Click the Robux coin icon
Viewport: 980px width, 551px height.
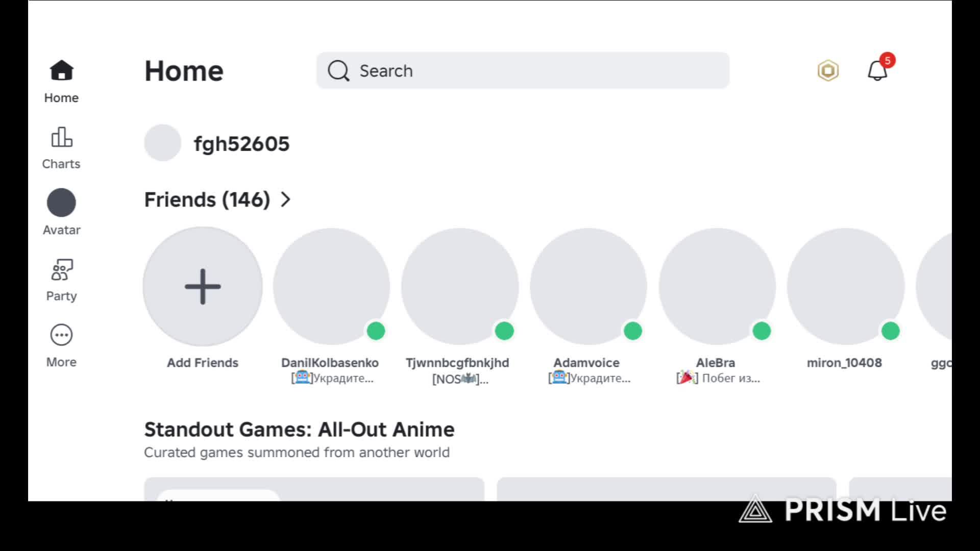[828, 70]
